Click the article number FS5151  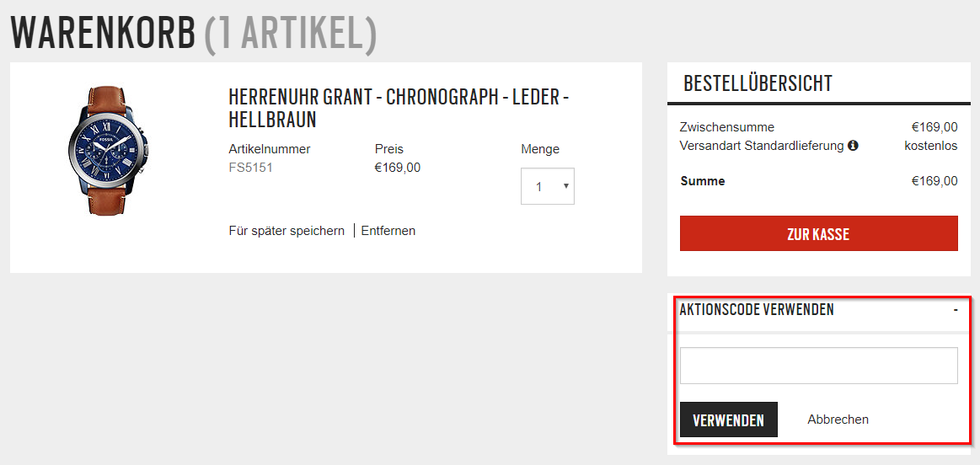click(250, 168)
